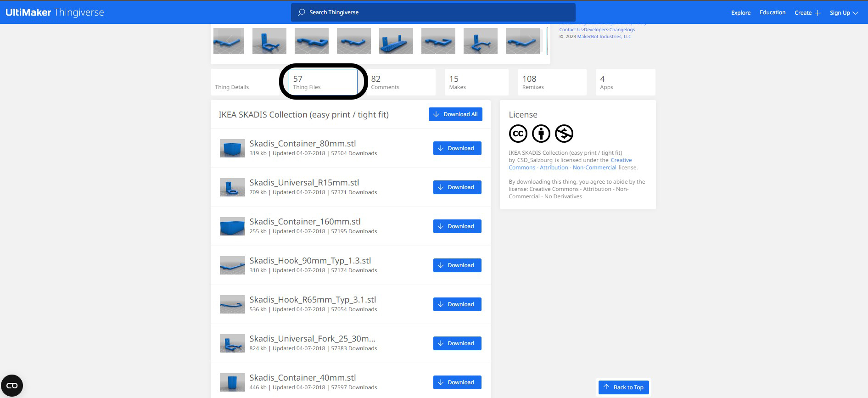Viewport: 868px width, 398px height.
Task: Click the Non-Commercial crossed-dollar license icon
Action: (x=564, y=134)
